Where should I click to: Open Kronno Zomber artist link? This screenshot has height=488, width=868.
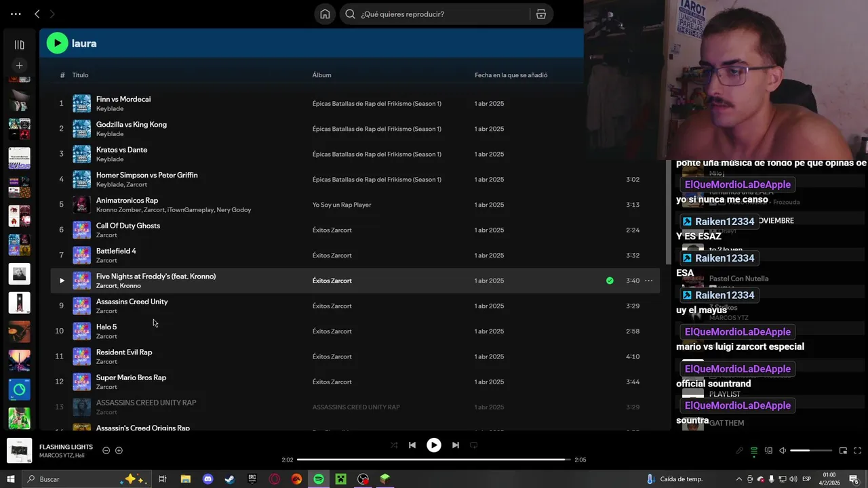(x=118, y=210)
